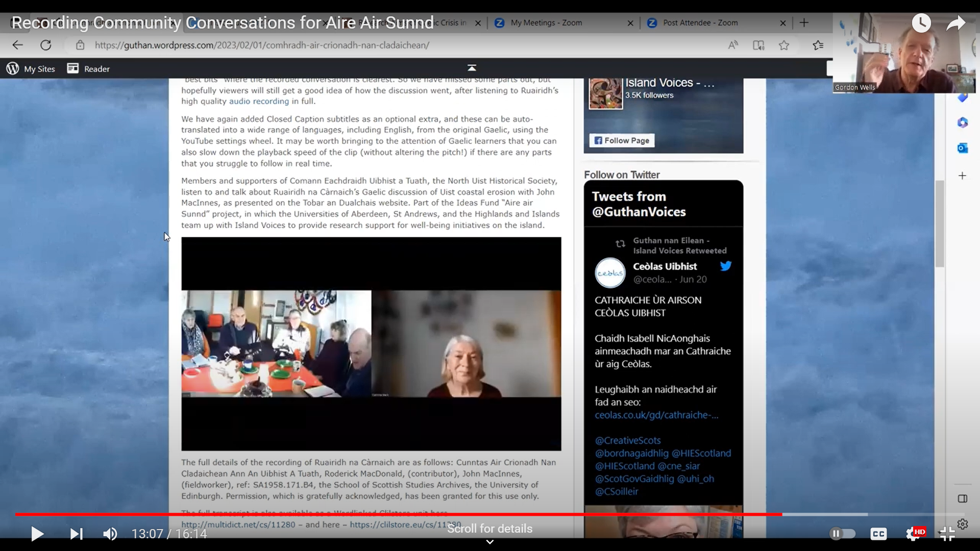Open WordPress Reader
The width and height of the screenshot is (980, 551).
(x=88, y=69)
